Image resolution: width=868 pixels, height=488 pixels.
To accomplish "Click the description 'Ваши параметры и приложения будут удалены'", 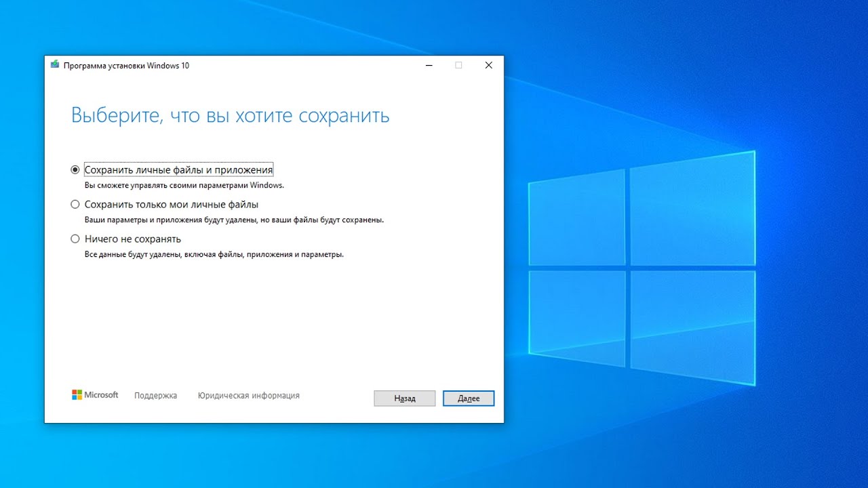I will pos(234,220).
